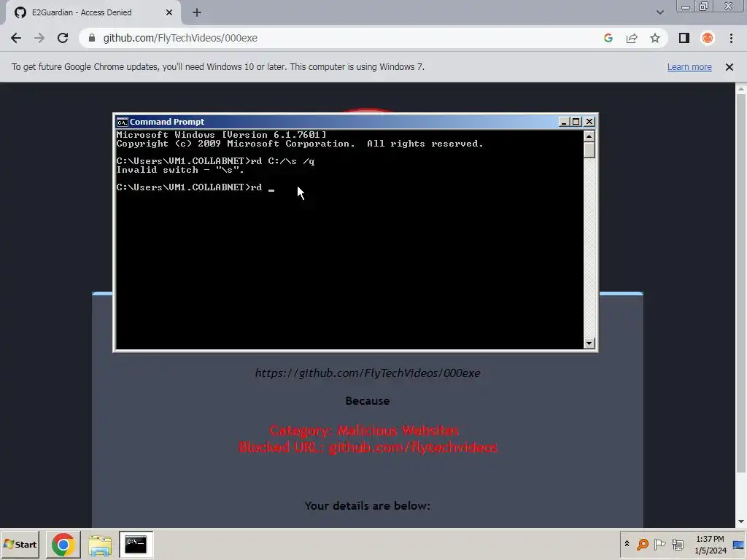Open the Windows Start menu
This screenshot has width=747, height=560.
point(20,544)
